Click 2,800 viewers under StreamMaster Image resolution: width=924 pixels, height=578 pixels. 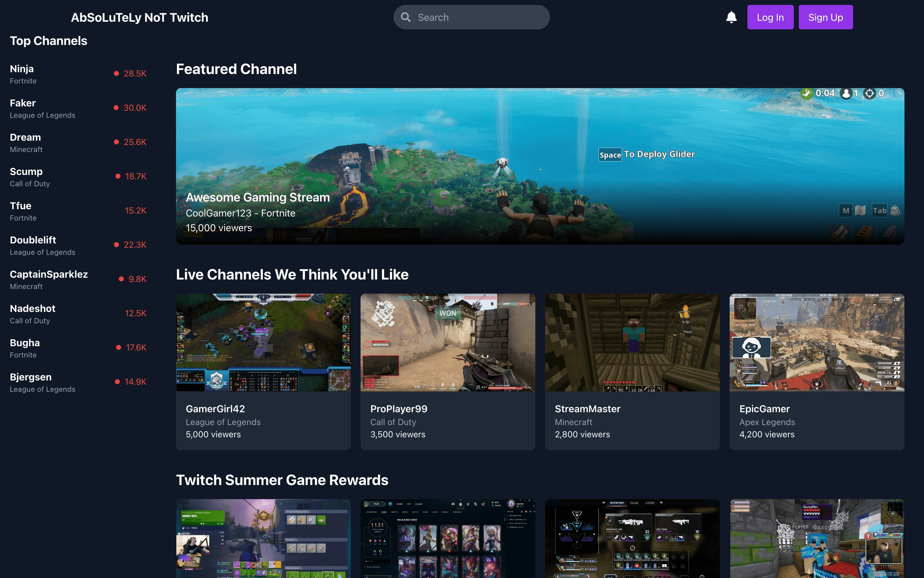pos(582,434)
